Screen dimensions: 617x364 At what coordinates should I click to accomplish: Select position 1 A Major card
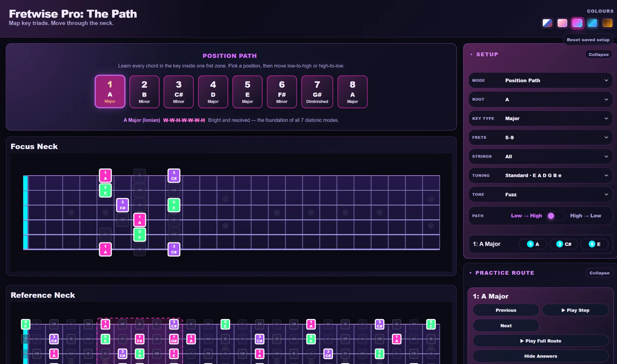tap(110, 91)
